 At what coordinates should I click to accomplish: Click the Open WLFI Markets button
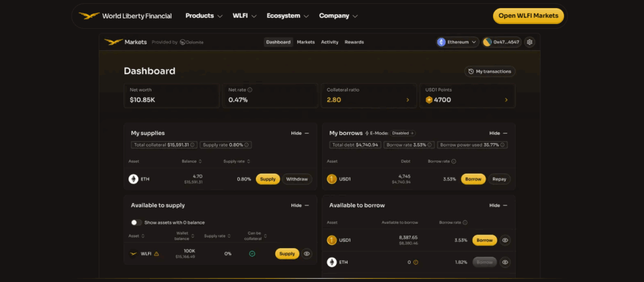click(528, 16)
